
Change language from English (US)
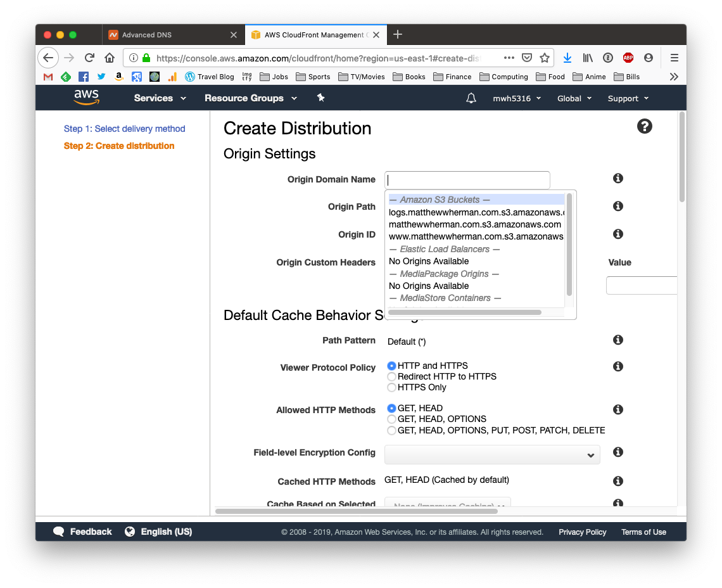pyautogui.click(x=158, y=532)
